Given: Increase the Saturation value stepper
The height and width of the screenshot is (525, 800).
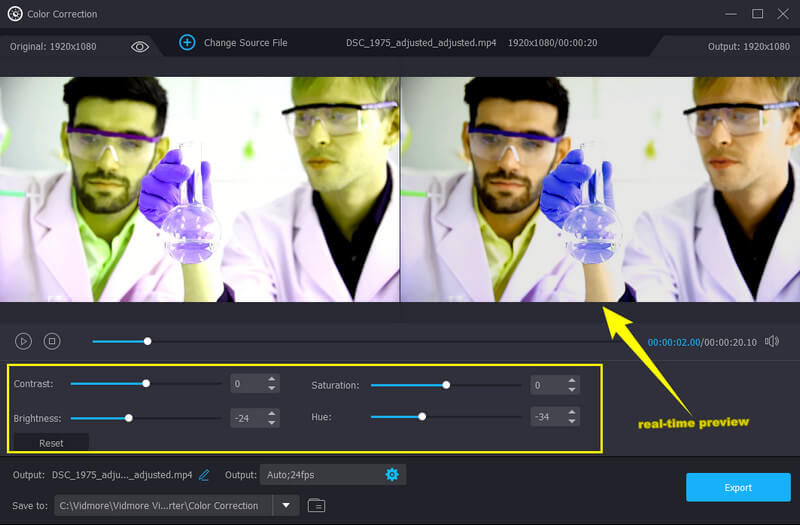Looking at the screenshot, I should (571, 380).
